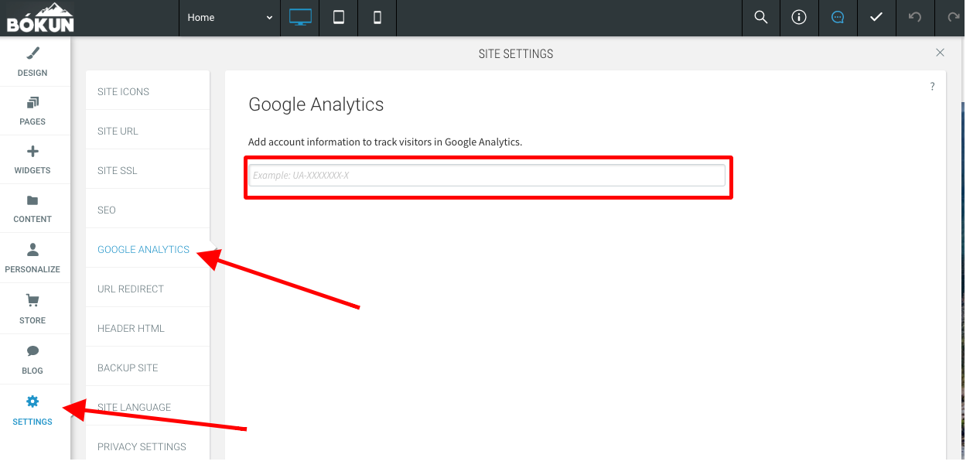Image resolution: width=980 pixels, height=475 pixels.
Task: Close the Site Settings panel
Action: (940, 53)
